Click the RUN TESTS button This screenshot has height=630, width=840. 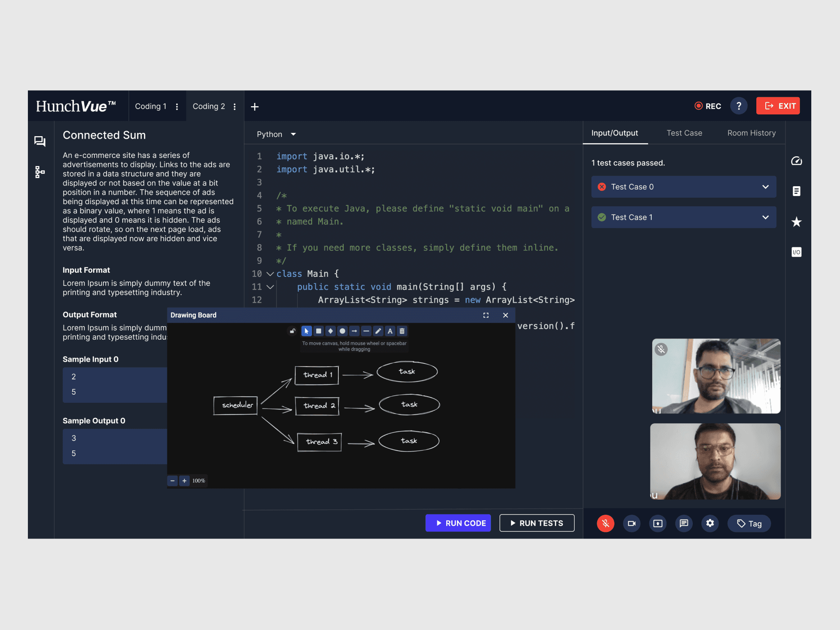pos(536,523)
